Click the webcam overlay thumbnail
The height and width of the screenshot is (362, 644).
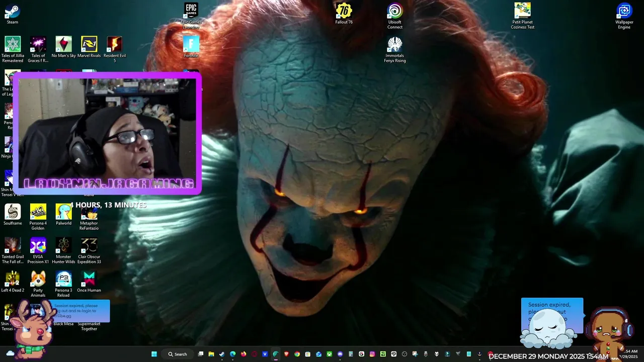click(108, 133)
